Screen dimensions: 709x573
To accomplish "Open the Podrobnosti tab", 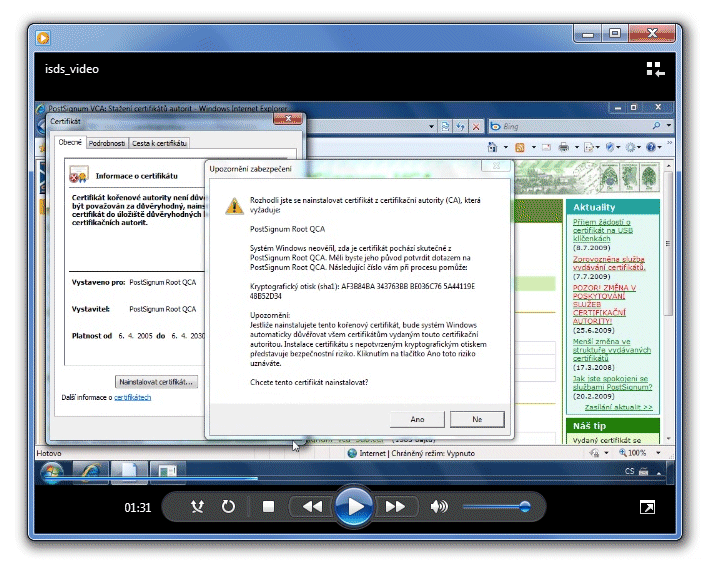I will pyautogui.click(x=107, y=143).
